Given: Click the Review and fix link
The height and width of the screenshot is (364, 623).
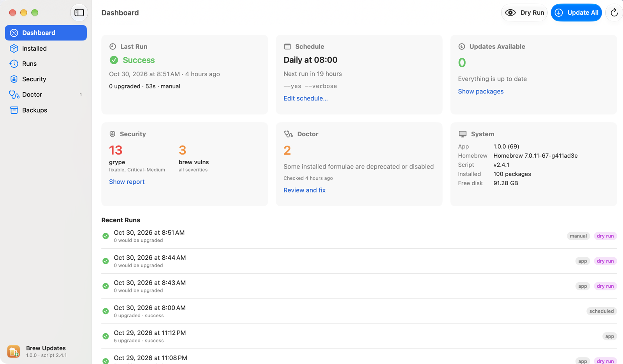Looking at the screenshot, I should (304, 190).
